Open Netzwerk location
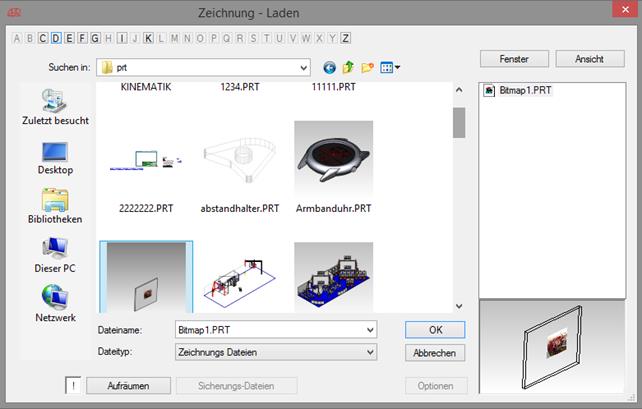 (55, 304)
